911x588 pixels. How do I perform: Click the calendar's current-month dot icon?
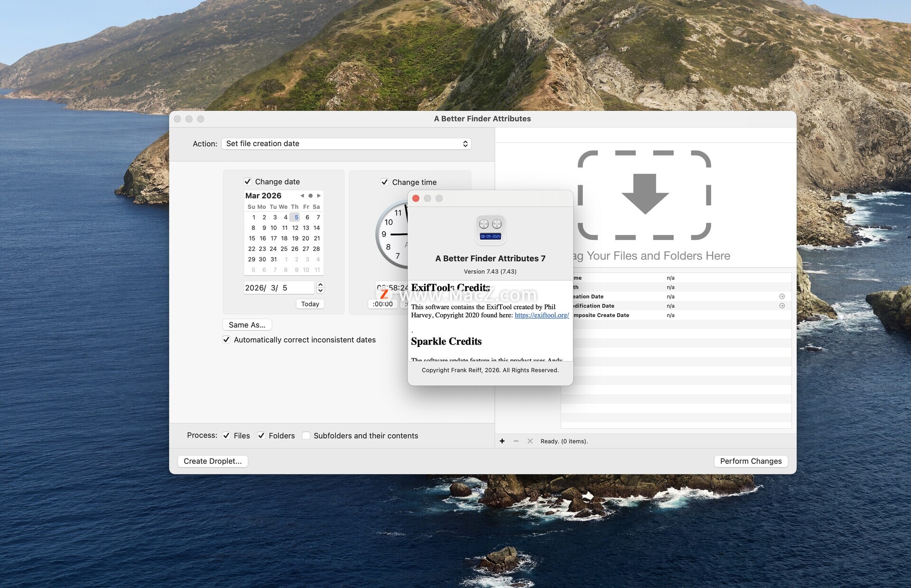coord(310,196)
